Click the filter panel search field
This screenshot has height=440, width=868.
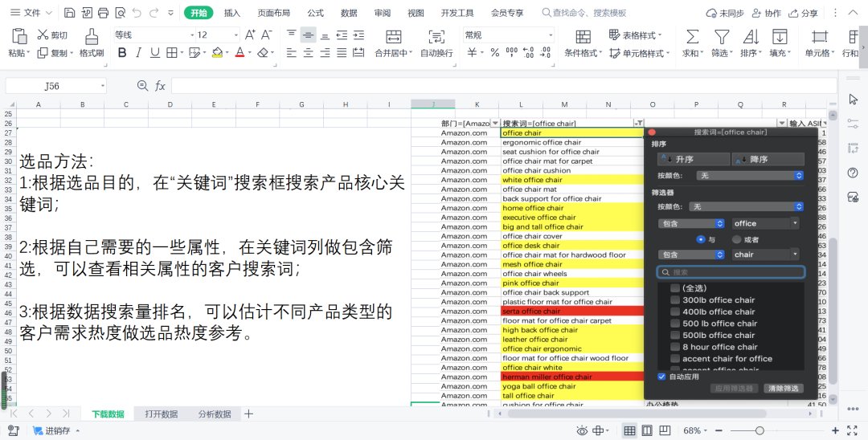(731, 272)
